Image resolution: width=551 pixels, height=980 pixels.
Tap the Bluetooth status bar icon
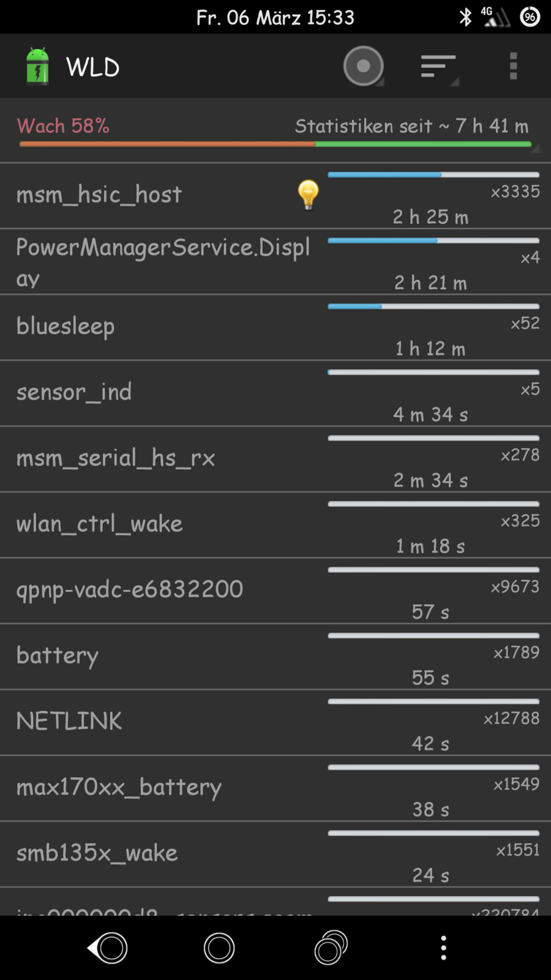click(465, 17)
